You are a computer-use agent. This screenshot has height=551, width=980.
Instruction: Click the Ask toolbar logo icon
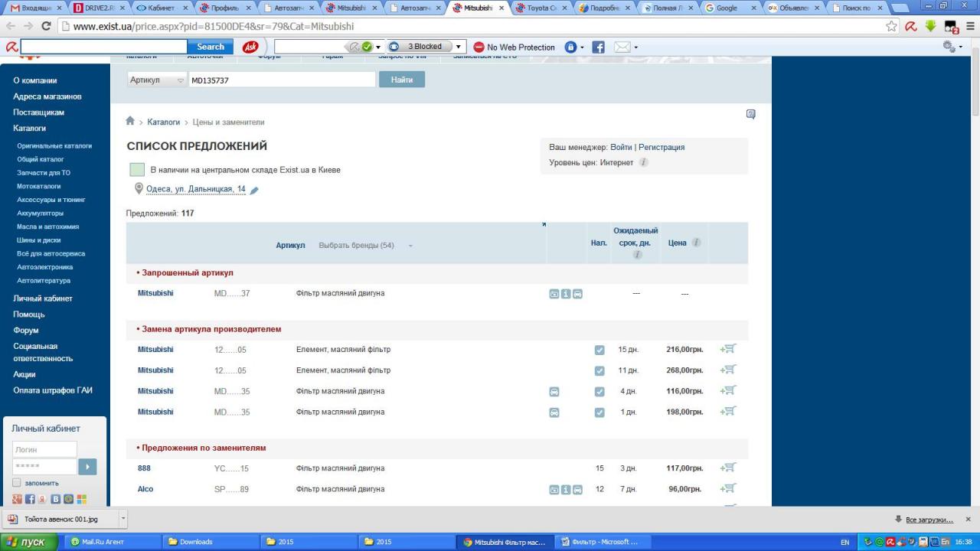250,47
